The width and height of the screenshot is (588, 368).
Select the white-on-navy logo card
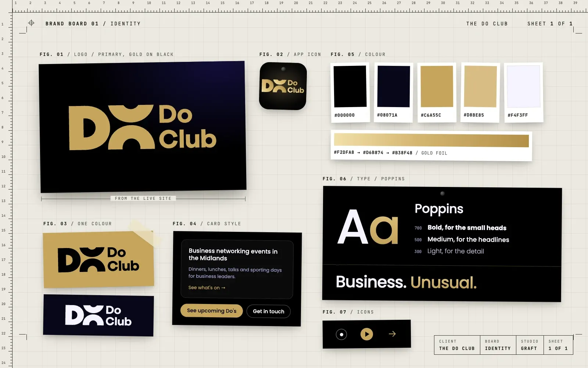point(98,315)
